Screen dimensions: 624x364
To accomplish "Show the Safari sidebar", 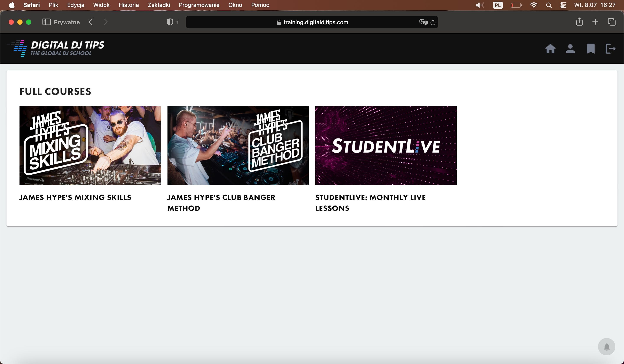I will pos(47,22).
